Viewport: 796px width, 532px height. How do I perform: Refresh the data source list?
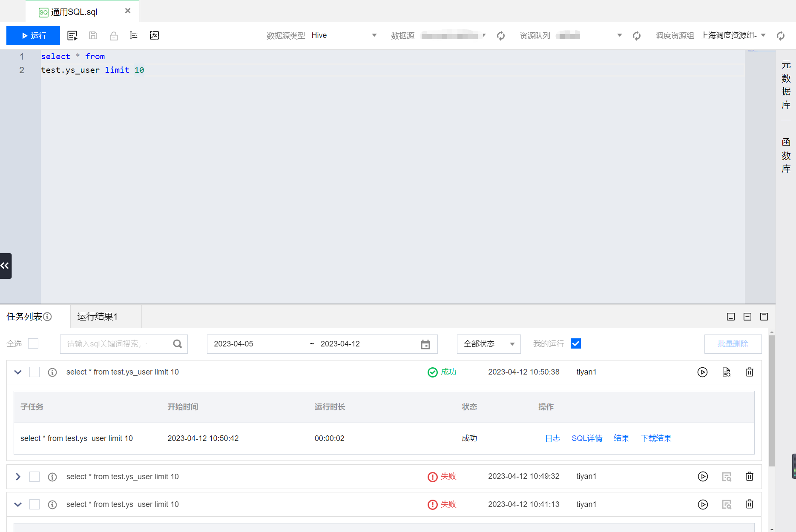tap(501, 36)
